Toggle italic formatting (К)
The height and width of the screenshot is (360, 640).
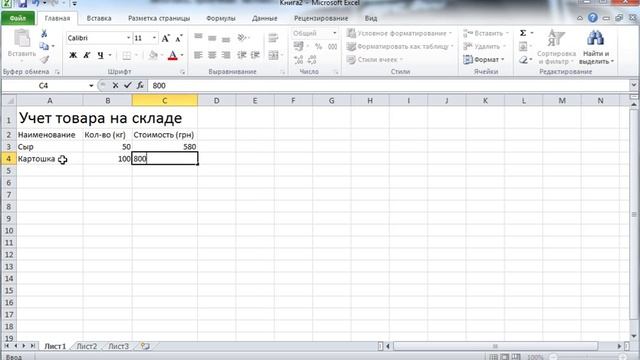click(x=87, y=55)
